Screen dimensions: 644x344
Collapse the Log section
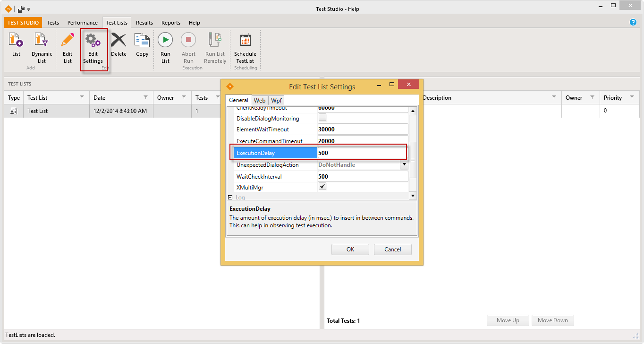230,198
